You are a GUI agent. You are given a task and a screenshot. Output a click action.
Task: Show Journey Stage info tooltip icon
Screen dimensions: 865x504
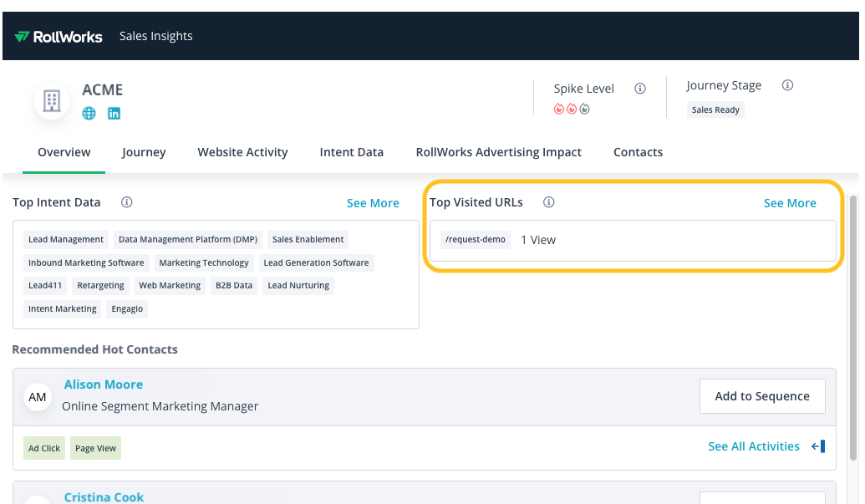point(788,85)
